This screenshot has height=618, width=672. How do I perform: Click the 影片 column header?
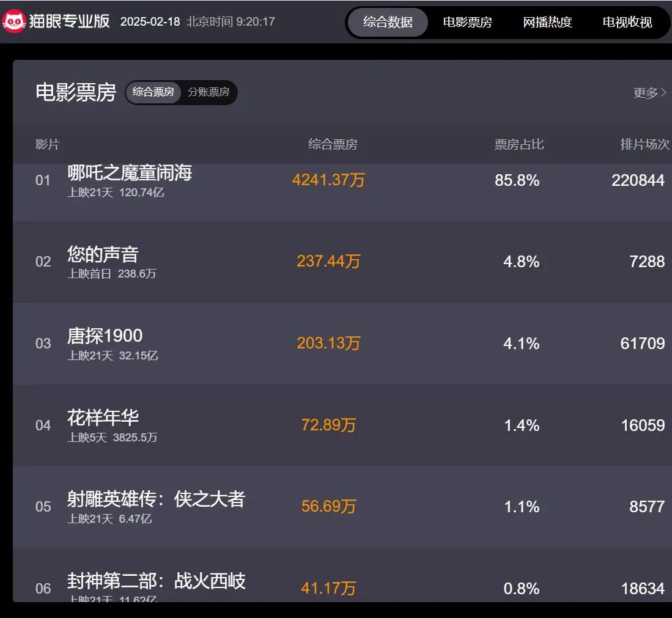point(48,145)
